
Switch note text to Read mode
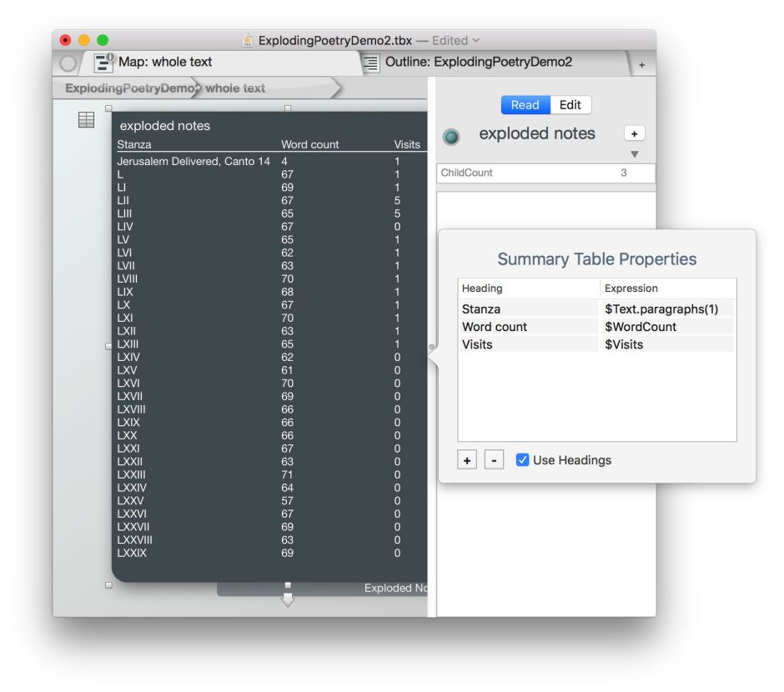pos(525,105)
